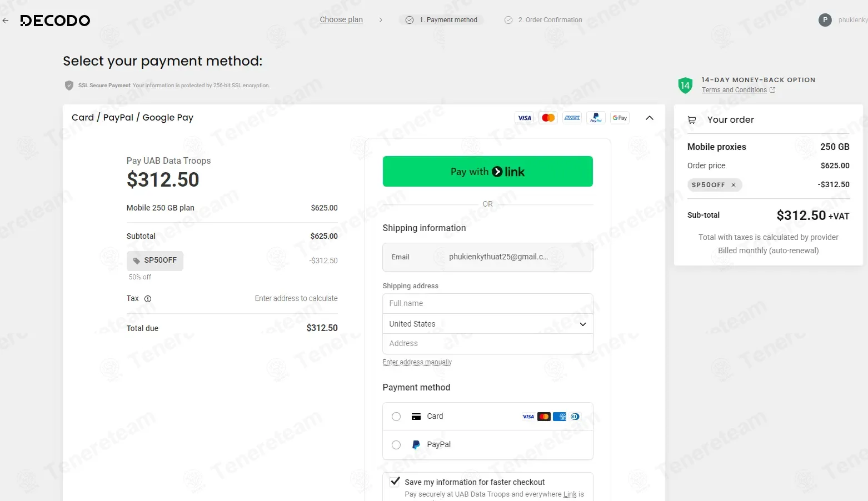Click the Pay with link button
Image resolution: width=868 pixels, height=501 pixels.
[487, 172]
